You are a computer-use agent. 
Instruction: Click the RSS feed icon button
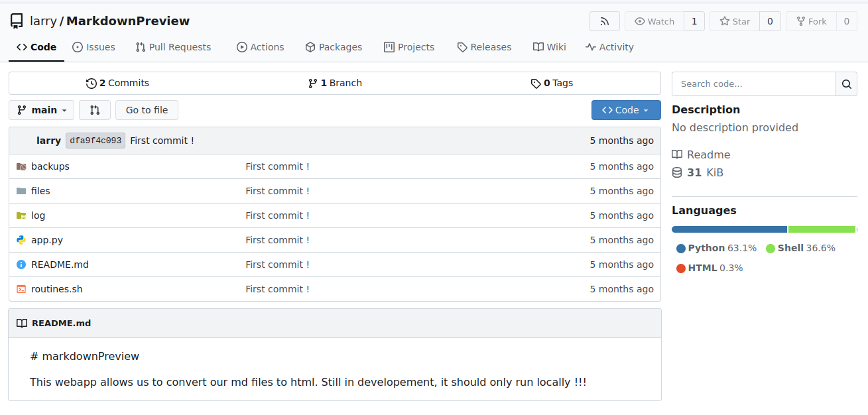604,21
